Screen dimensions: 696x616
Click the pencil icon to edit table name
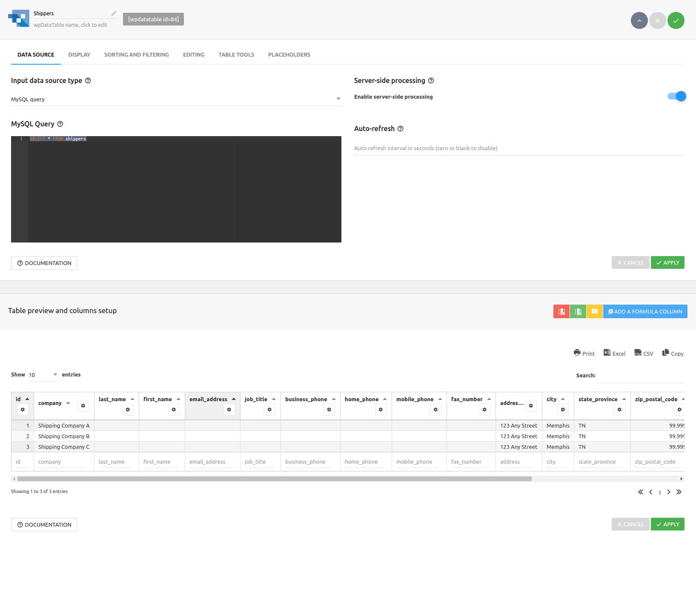coord(114,13)
